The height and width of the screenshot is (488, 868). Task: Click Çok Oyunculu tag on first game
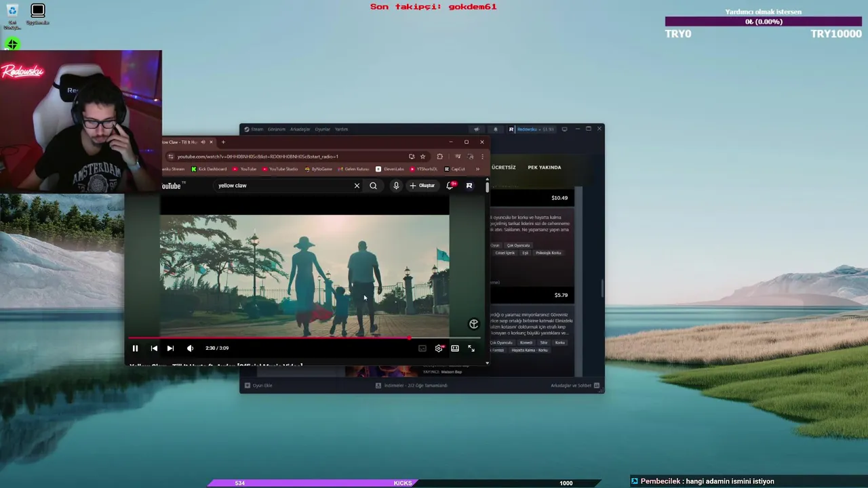(519, 245)
